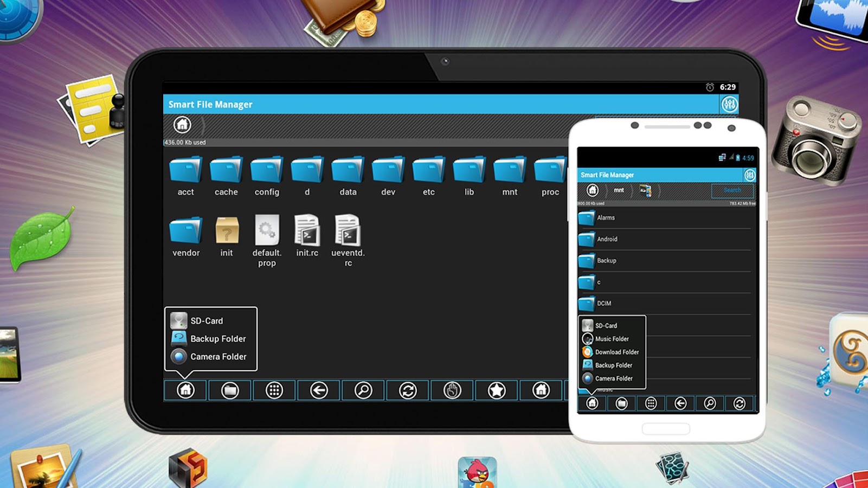Open the vendor folder on the tablet

(186, 237)
